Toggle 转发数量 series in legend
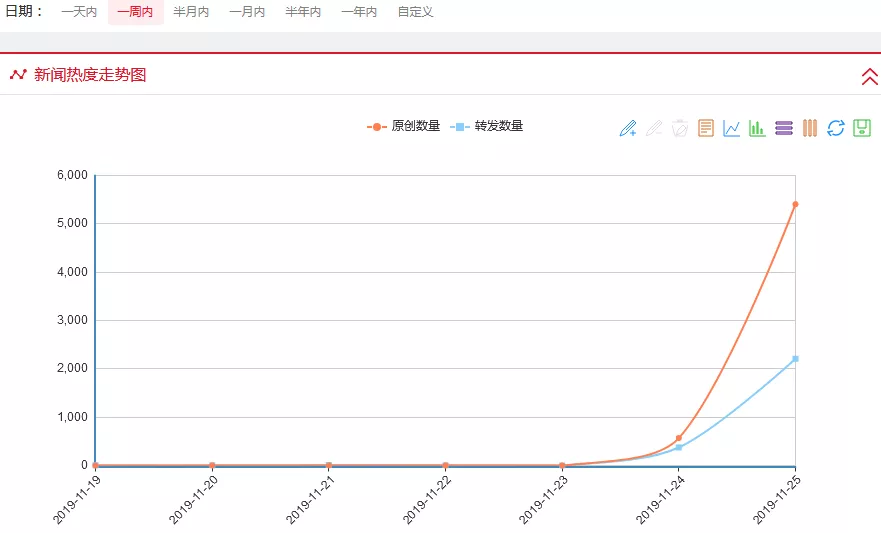 point(487,126)
